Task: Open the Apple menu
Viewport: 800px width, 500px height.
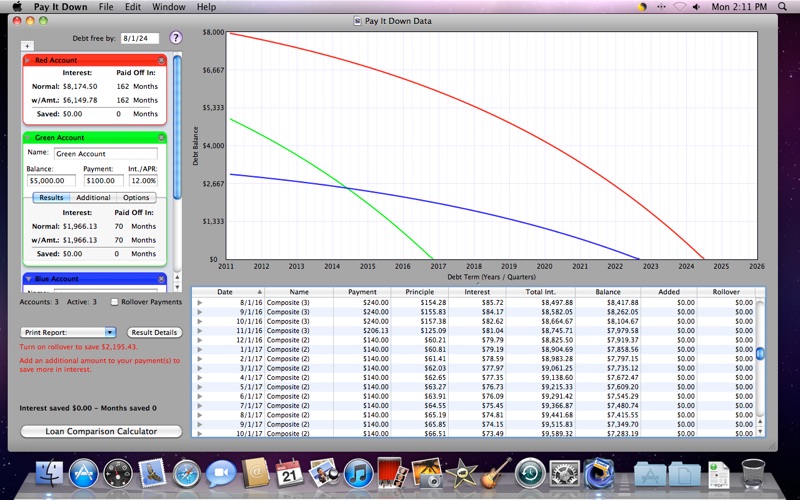Action: (17, 7)
